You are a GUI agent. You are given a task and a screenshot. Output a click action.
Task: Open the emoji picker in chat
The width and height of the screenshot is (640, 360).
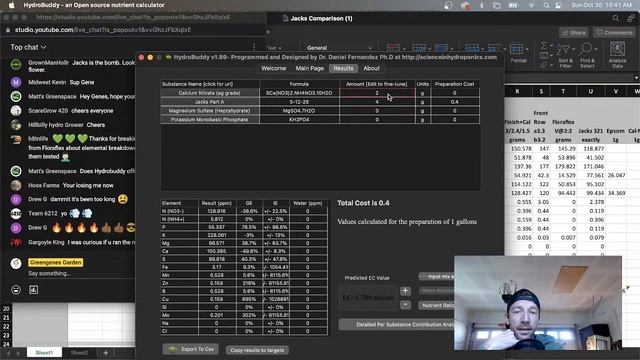click(16, 290)
